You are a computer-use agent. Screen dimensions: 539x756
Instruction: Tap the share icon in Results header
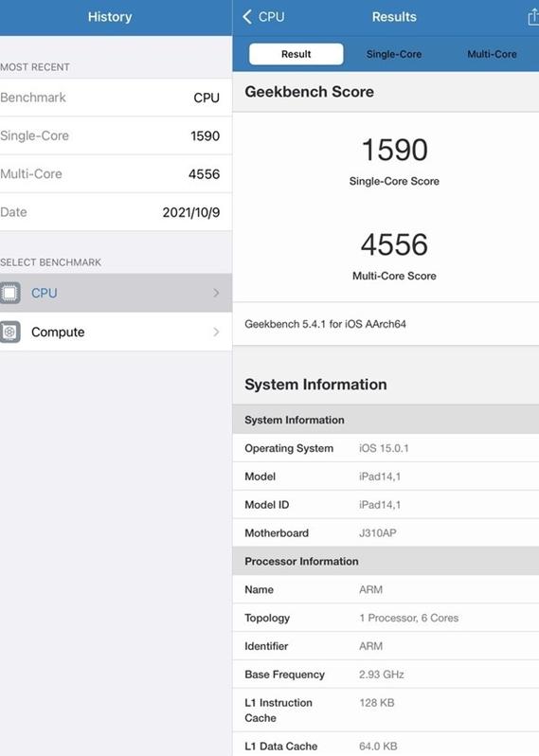pos(532,17)
